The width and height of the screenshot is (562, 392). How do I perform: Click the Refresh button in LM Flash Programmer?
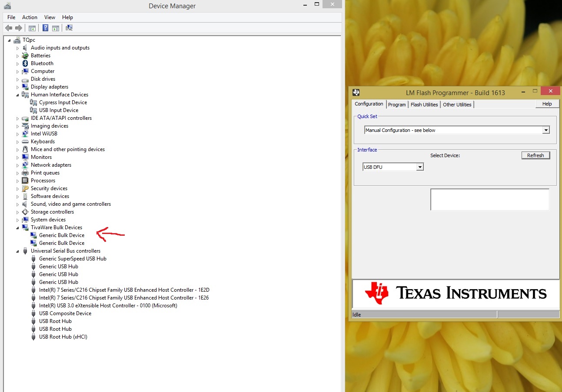click(535, 155)
